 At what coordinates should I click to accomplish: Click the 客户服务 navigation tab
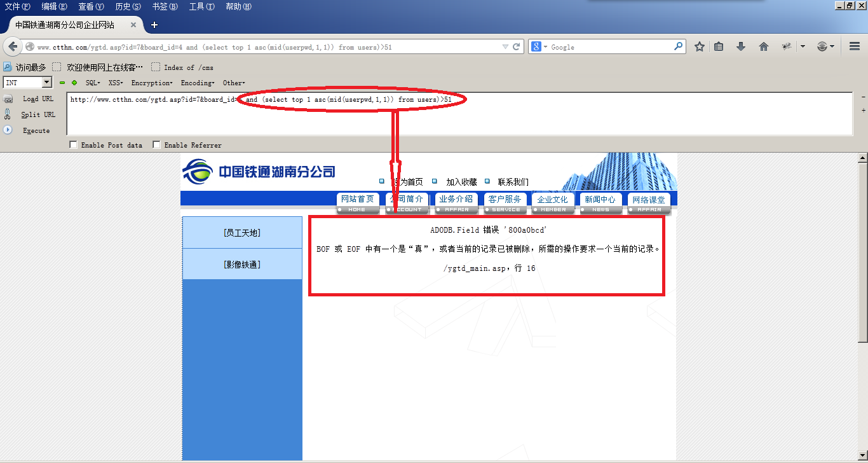point(505,204)
